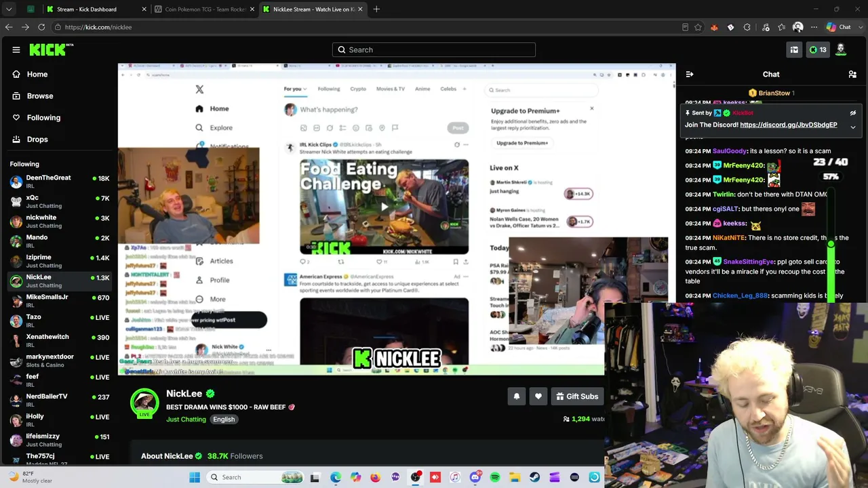Open Iziprime's channel from Following
Image resolution: width=868 pixels, height=488 pixels.
tap(60, 261)
